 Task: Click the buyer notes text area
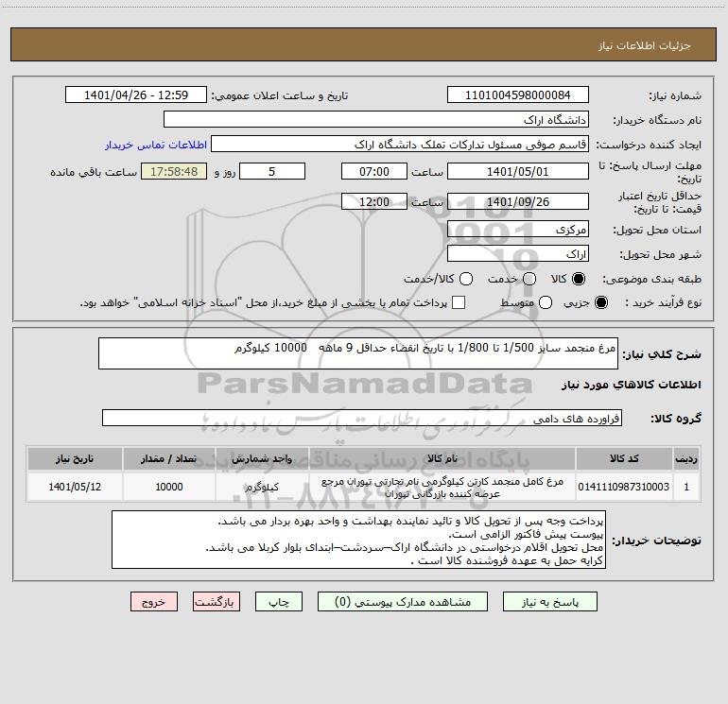click(x=358, y=541)
